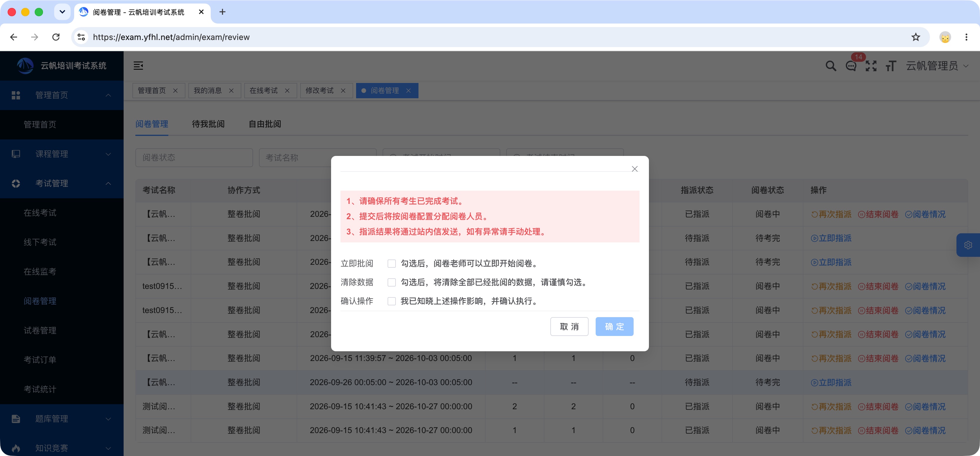Check the 确认操作 checkbox
The height and width of the screenshot is (456, 980).
(x=391, y=301)
